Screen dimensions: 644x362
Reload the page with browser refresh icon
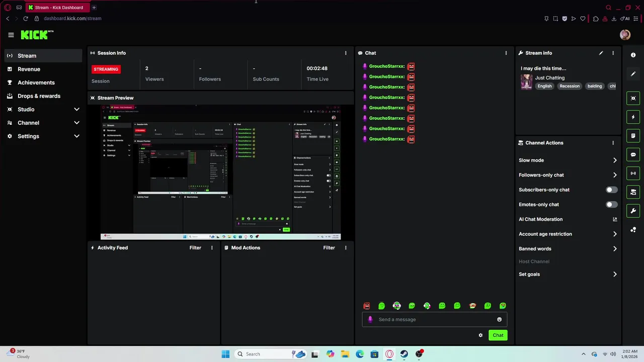[x=26, y=19]
